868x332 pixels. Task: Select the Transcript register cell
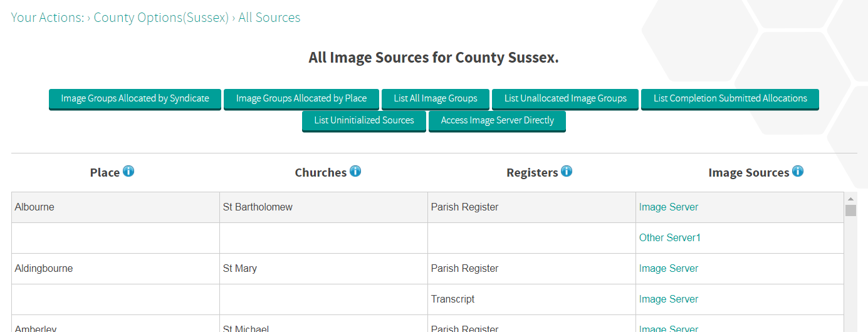tap(532, 299)
